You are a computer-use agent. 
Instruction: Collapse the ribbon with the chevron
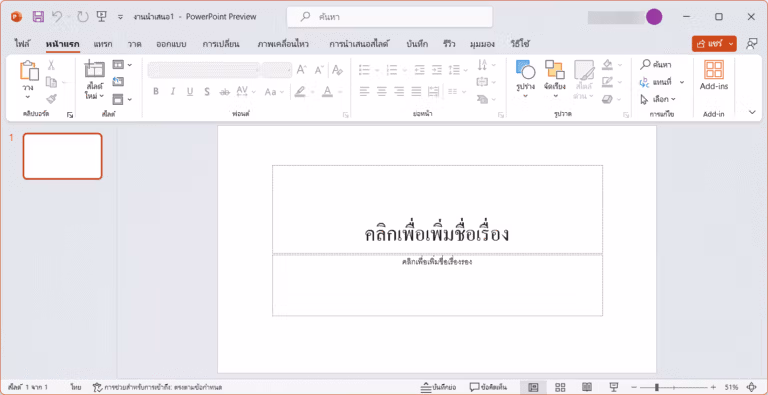click(753, 112)
